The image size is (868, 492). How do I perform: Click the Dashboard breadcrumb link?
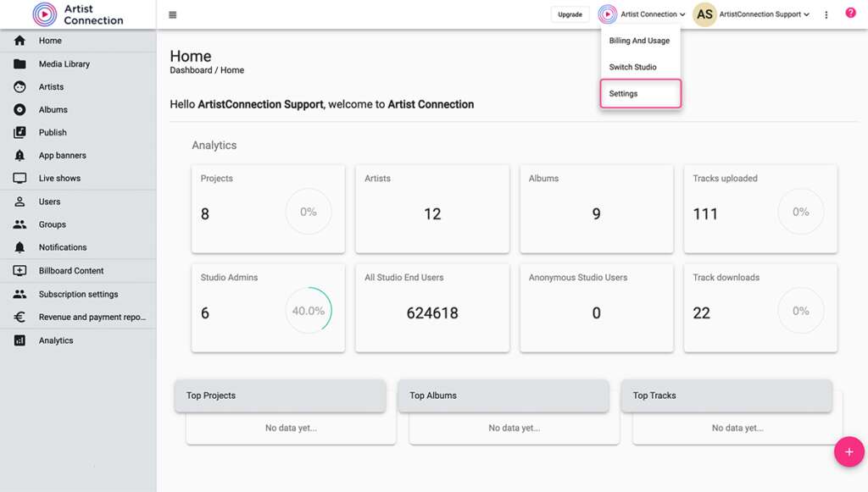point(191,70)
